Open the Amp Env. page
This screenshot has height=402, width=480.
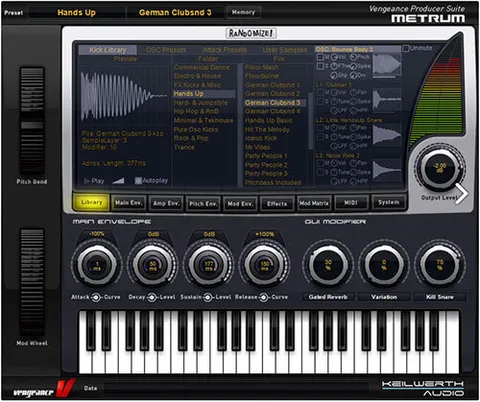pos(166,203)
